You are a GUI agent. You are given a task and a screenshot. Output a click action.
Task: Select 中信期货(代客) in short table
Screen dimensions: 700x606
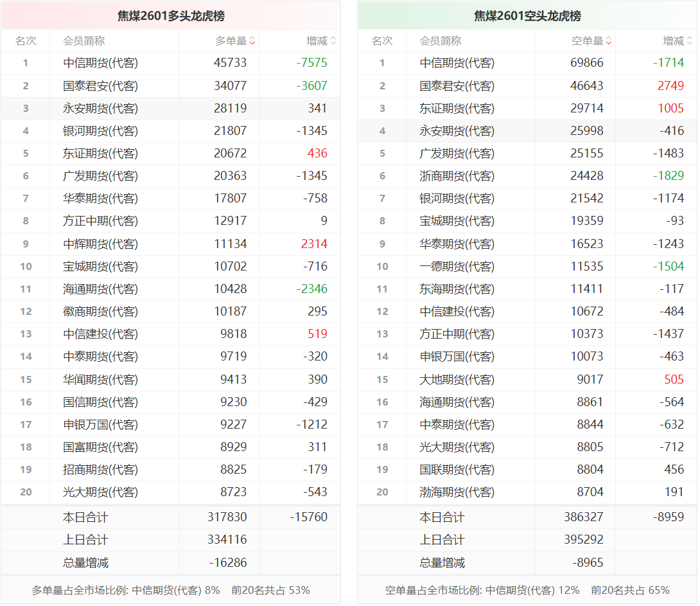click(x=457, y=63)
